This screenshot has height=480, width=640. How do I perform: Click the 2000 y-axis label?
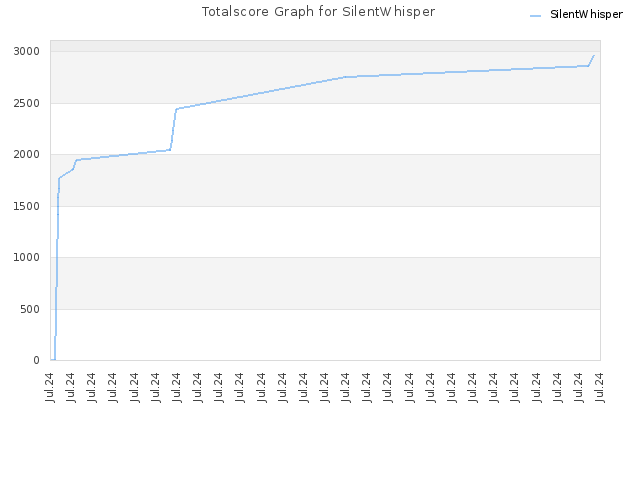point(27,154)
